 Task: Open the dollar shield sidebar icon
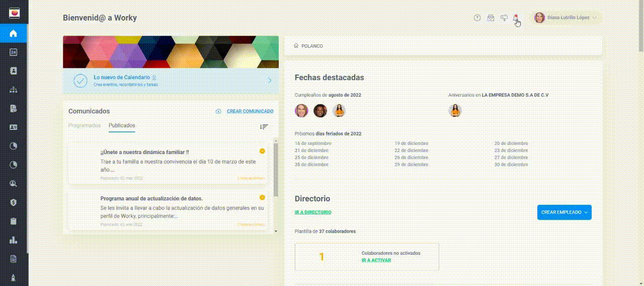[x=14, y=202]
